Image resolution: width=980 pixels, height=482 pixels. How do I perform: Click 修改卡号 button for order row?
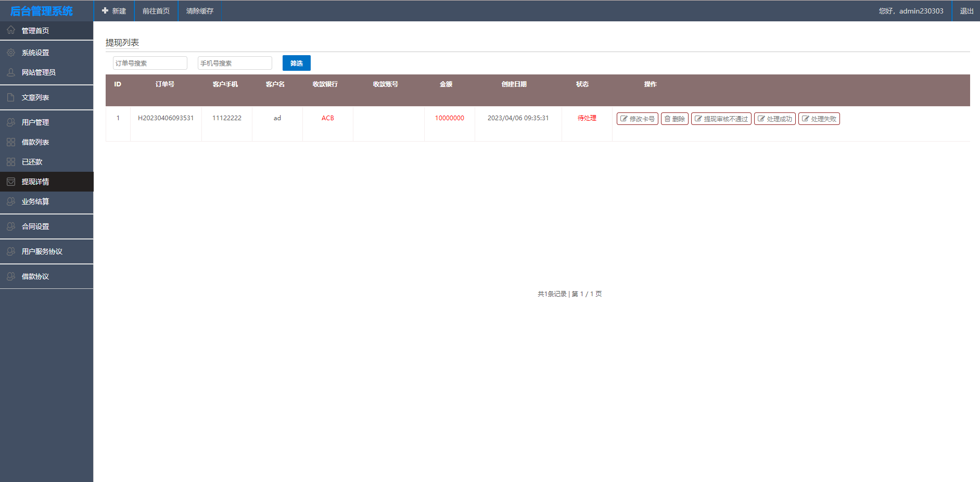pos(637,119)
